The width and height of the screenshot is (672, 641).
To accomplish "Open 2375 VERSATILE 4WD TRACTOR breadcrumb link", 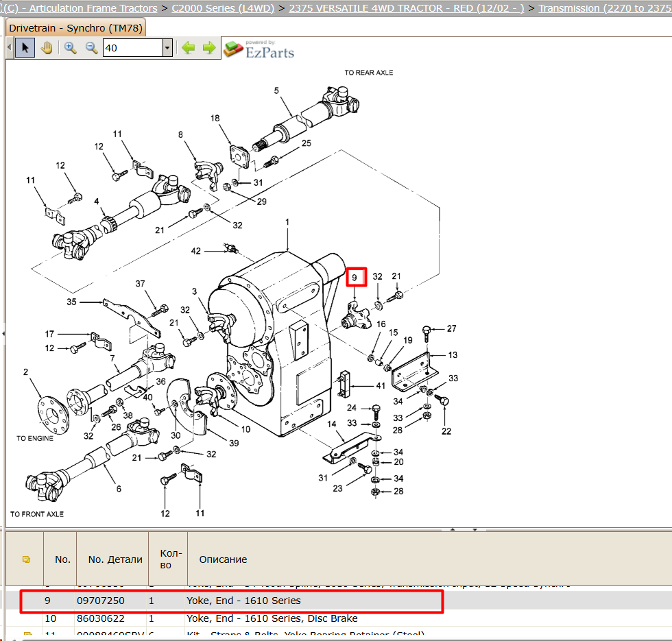I will pyautogui.click(x=406, y=8).
